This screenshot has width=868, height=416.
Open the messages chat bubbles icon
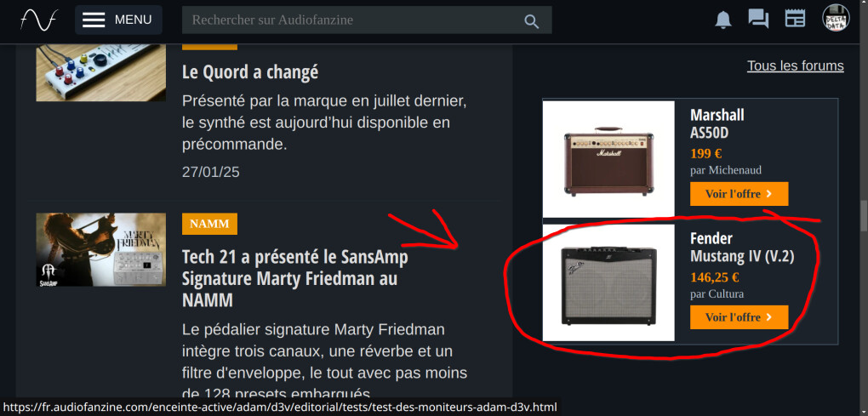tap(758, 19)
